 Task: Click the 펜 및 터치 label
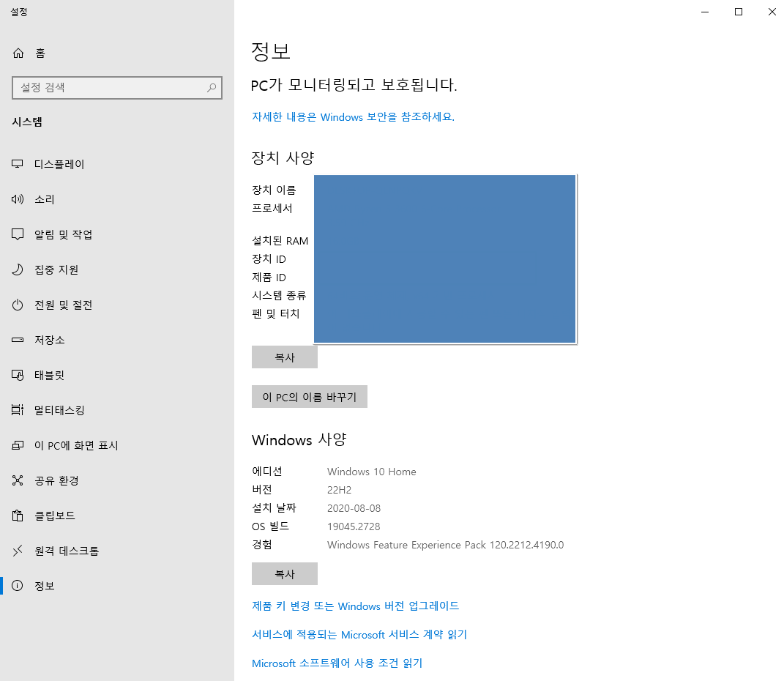[275, 313]
